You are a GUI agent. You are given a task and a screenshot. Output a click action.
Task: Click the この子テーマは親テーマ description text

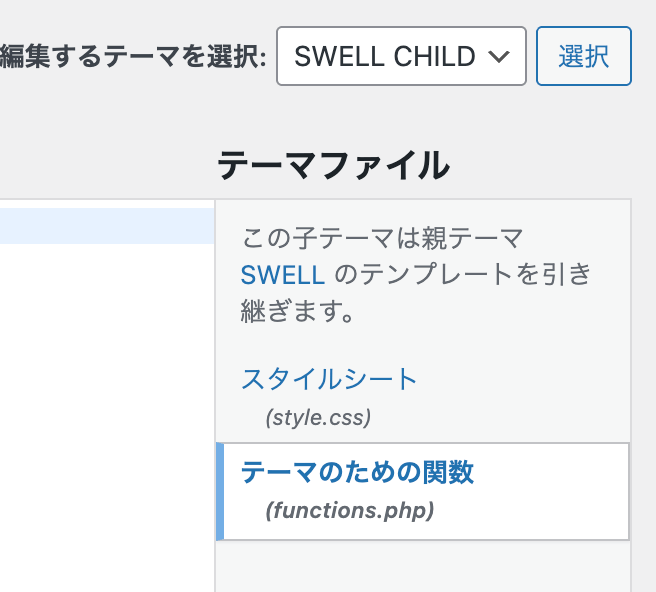[x=383, y=239]
